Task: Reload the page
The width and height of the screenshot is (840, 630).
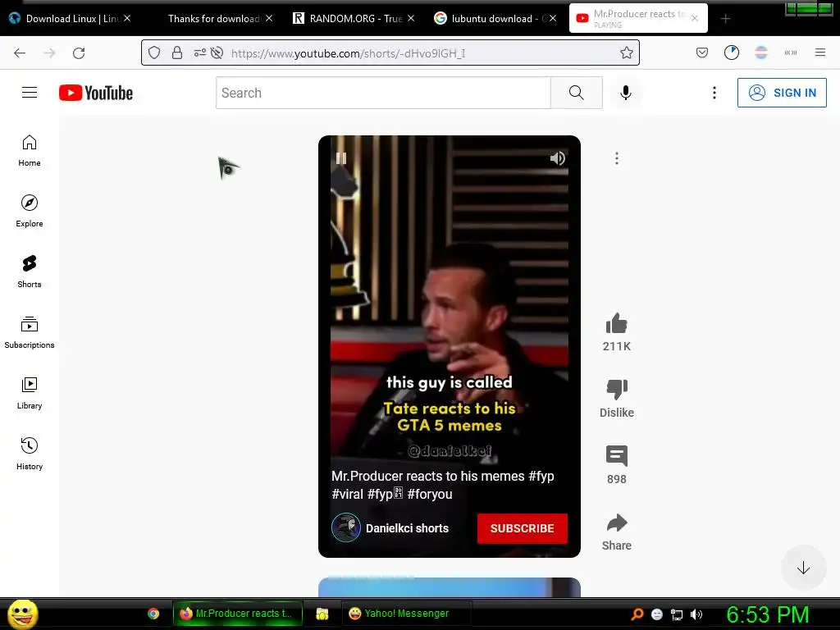Action: click(79, 52)
